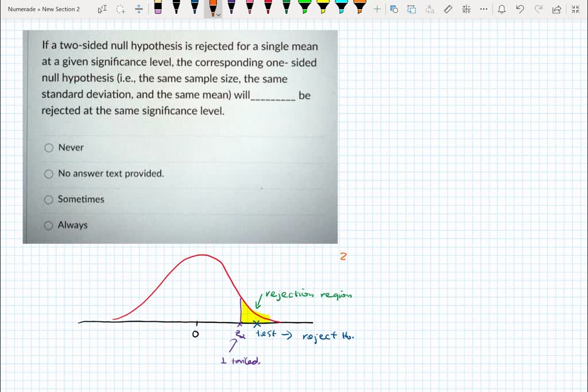Image resolution: width=588 pixels, height=392 pixels.
Task: Select the orange pen tool
Action: 213,9
